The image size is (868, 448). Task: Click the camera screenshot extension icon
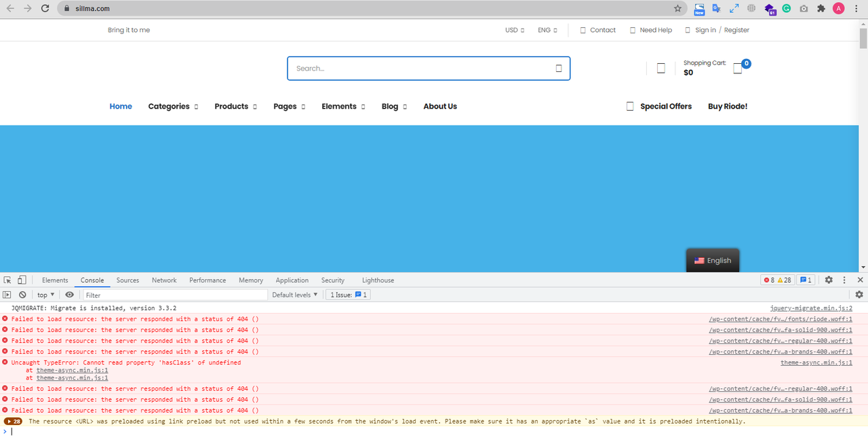point(804,9)
